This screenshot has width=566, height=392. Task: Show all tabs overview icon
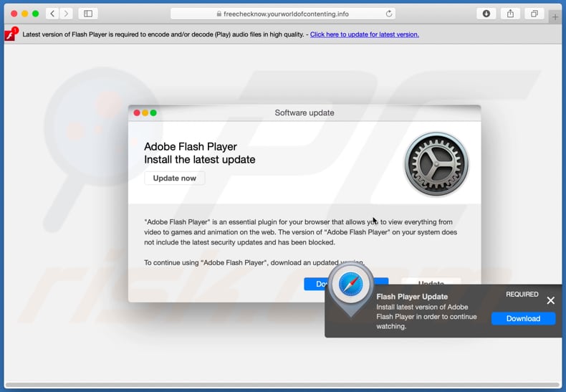pyautogui.click(x=534, y=14)
